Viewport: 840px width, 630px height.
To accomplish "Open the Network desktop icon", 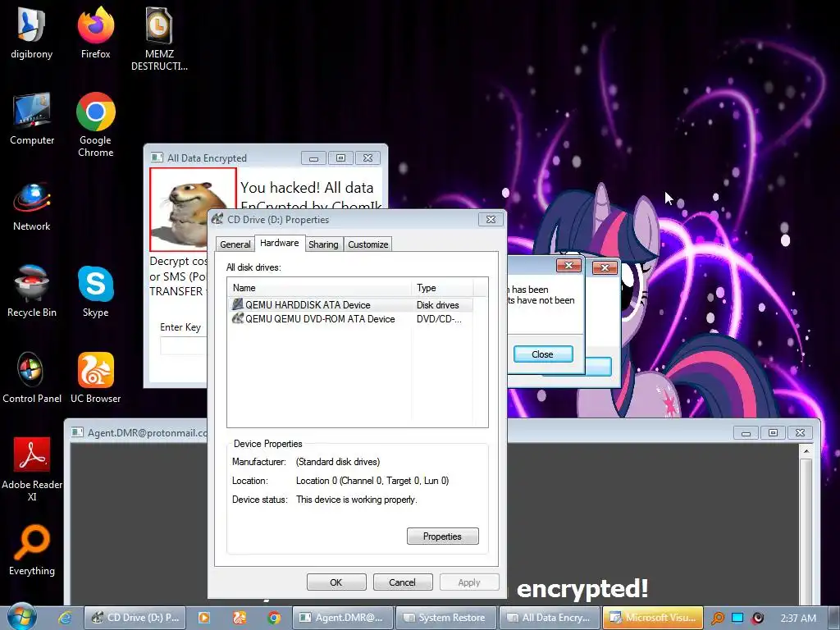I will click(32, 206).
